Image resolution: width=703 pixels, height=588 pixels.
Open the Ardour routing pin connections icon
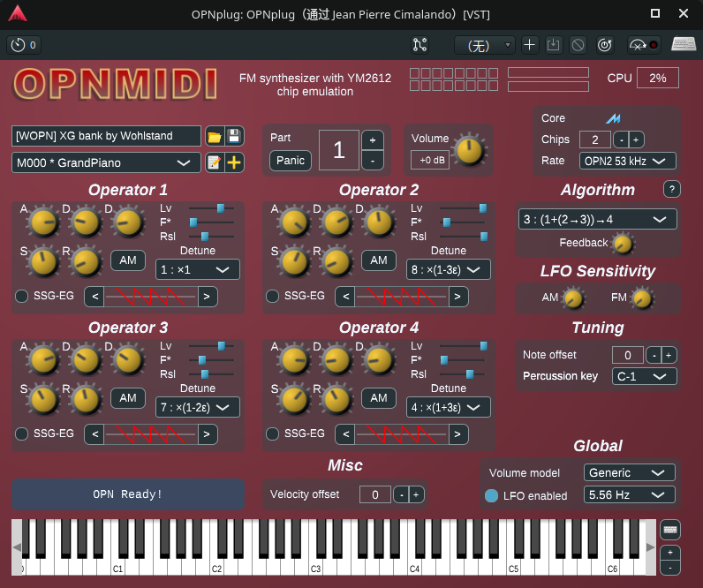point(420,45)
